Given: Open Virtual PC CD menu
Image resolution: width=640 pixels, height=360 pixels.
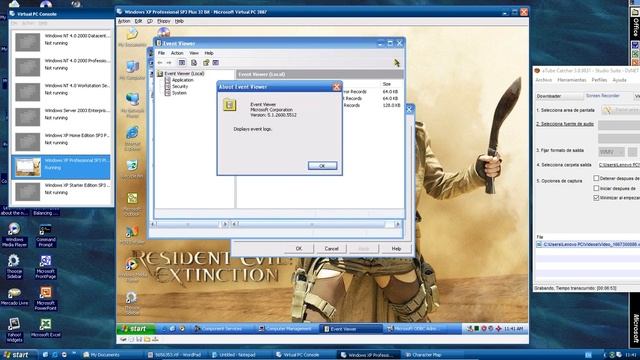Looking at the screenshot, I should [150, 21].
